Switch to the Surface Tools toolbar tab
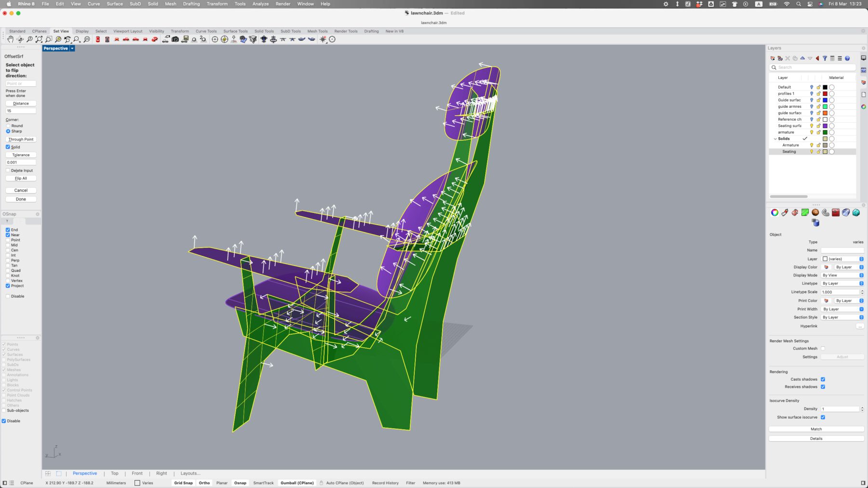Screen dimensions: 868x488 pos(235,31)
